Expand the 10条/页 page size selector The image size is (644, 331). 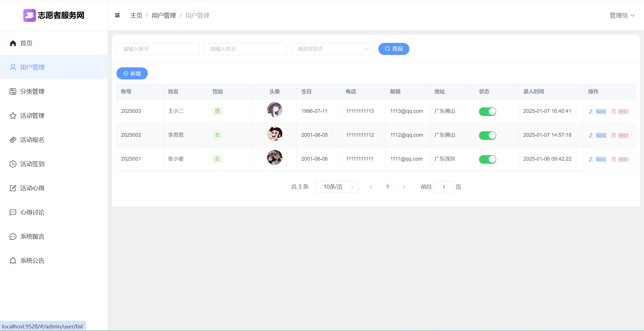point(336,187)
